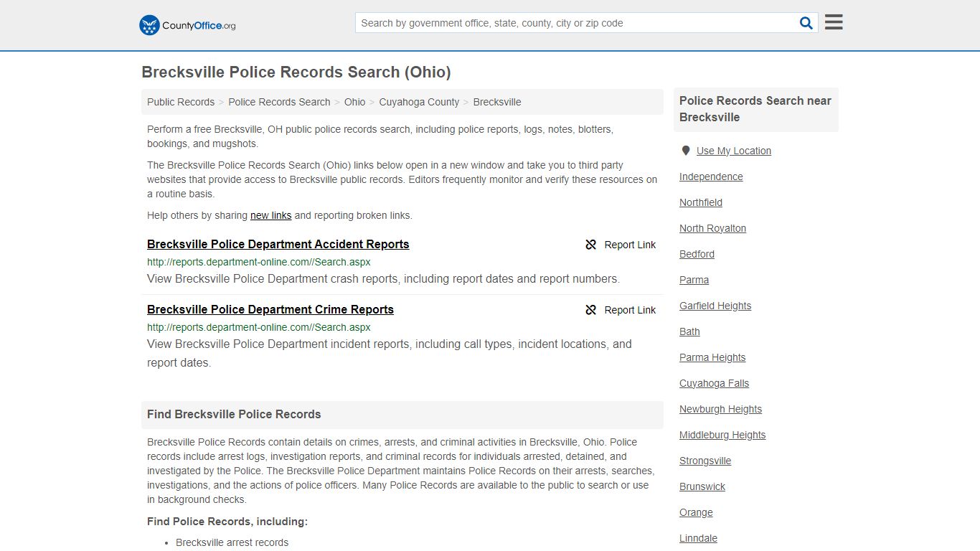980x551 pixels.
Task: Open Brecksville Police Department Crime Reports
Action: pyautogui.click(x=270, y=309)
